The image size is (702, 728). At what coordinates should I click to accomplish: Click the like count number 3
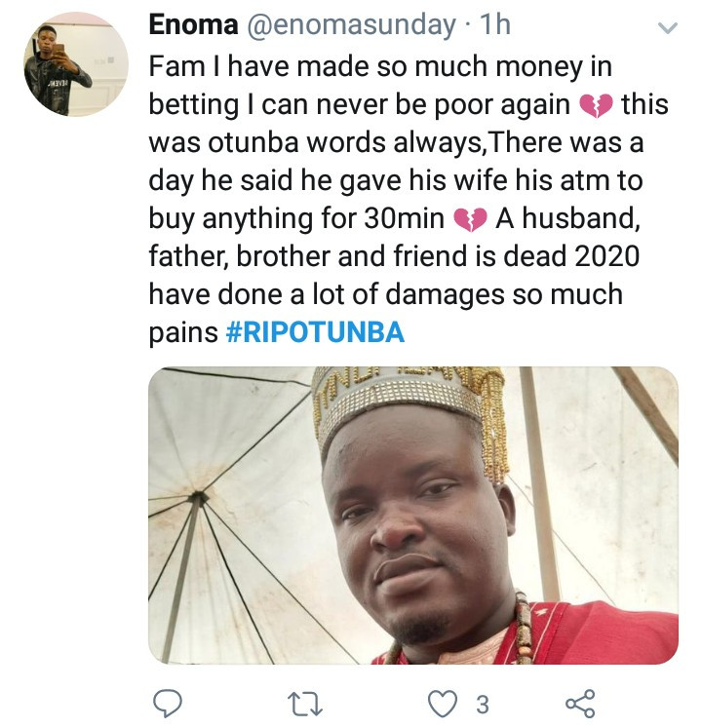pyautogui.click(x=483, y=705)
